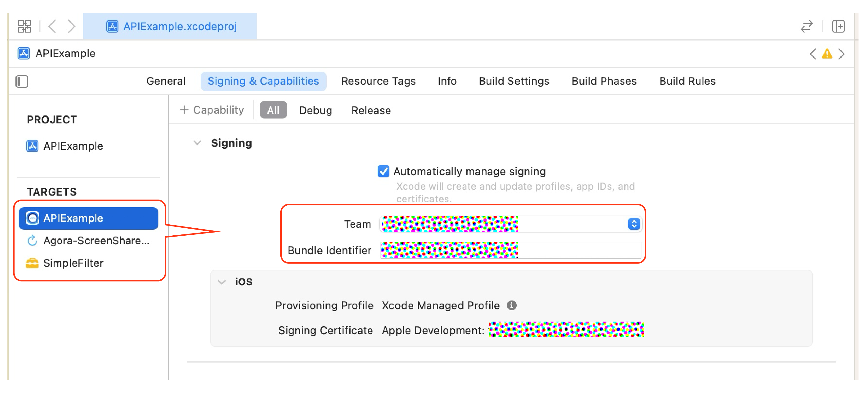Go forward with the right navigation arrow
The image size is (868, 393).
click(x=71, y=26)
